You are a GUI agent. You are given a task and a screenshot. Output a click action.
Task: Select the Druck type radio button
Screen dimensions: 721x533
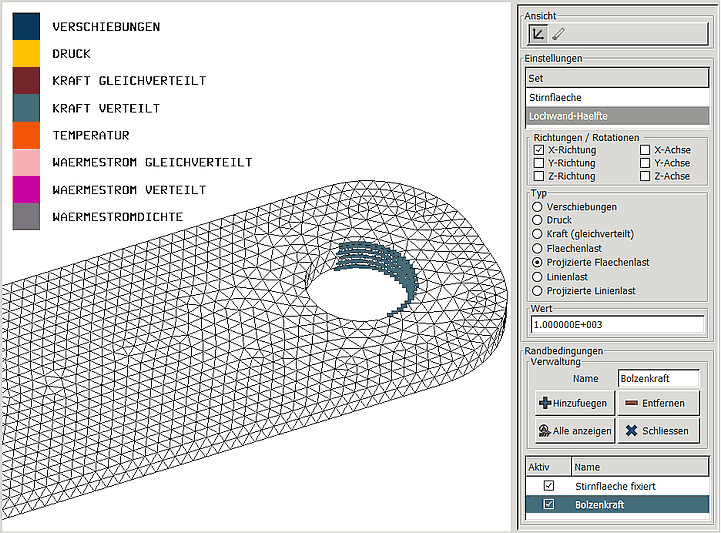[538, 220]
